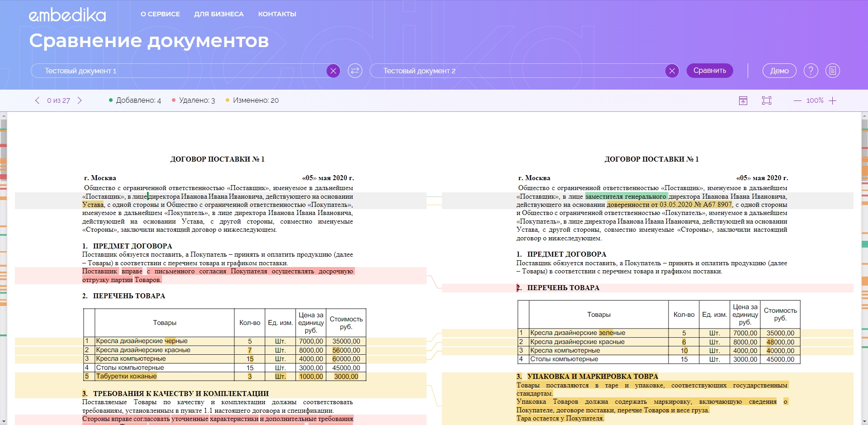Click the Сравнение документов page title
The height and width of the screenshot is (425, 868).
149,41
